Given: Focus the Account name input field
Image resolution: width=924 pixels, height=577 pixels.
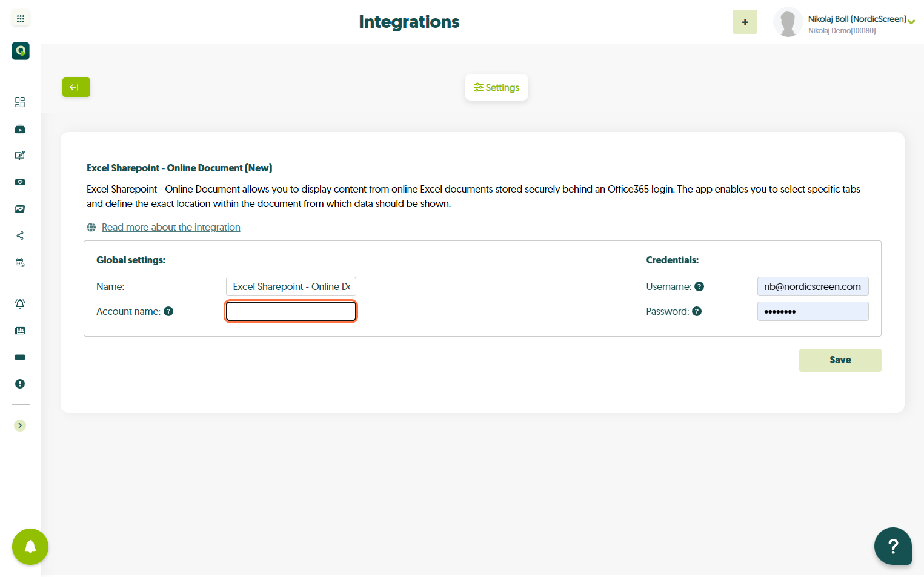Looking at the screenshot, I should (291, 311).
